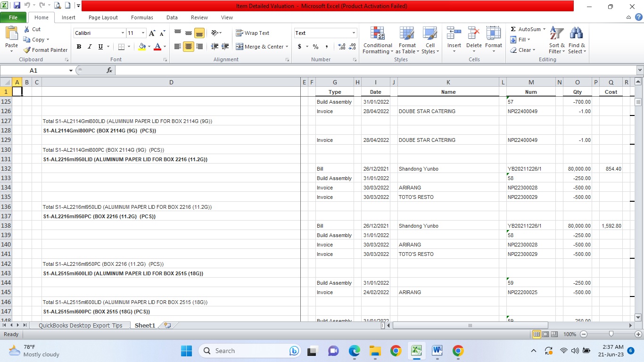Toggle Bottom Align vertical alignment
The height and width of the screenshot is (362, 644).
coord(199,33)
